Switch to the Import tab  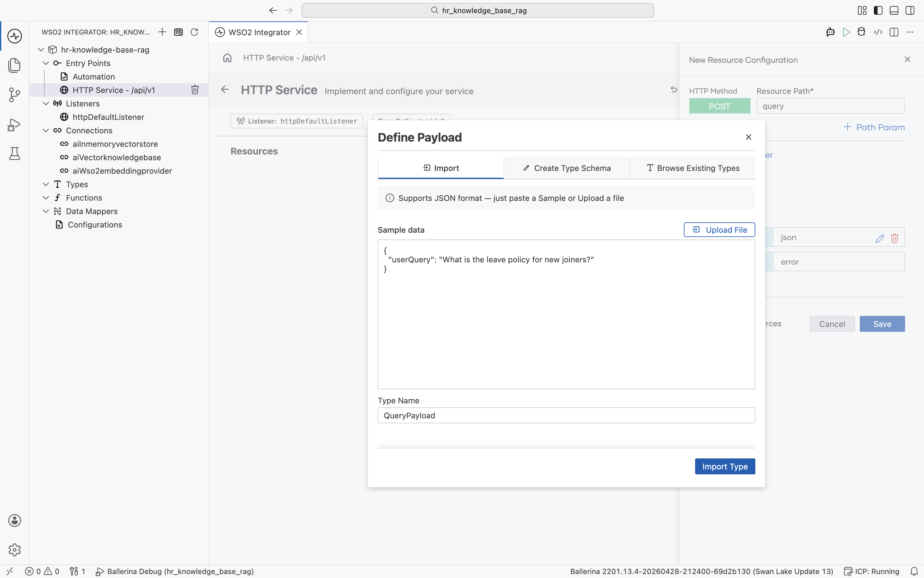click(x=441, y=168)
